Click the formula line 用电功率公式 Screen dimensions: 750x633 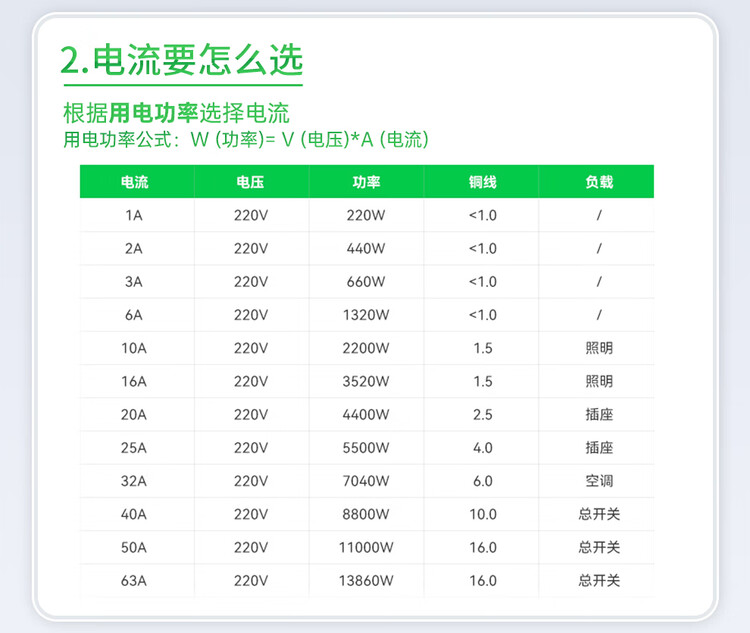click(246, 140)
